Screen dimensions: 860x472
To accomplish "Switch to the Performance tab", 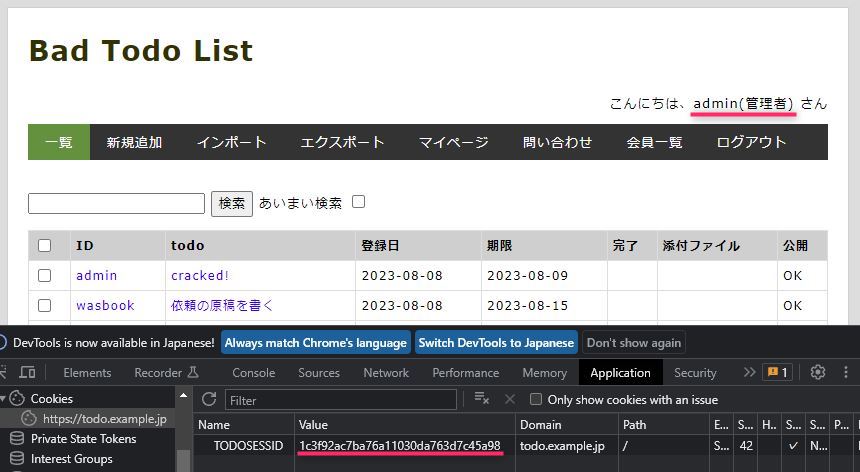I will click(466, 373).
